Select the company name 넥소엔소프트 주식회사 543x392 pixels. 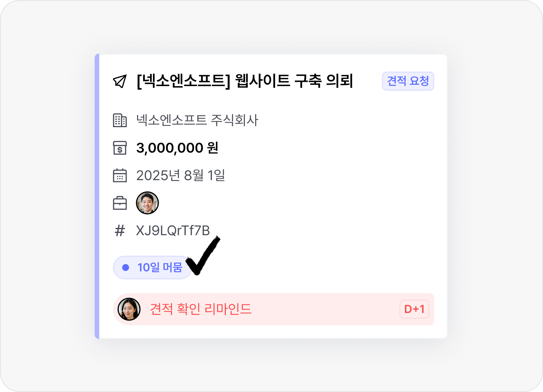(x=197, y=120)
